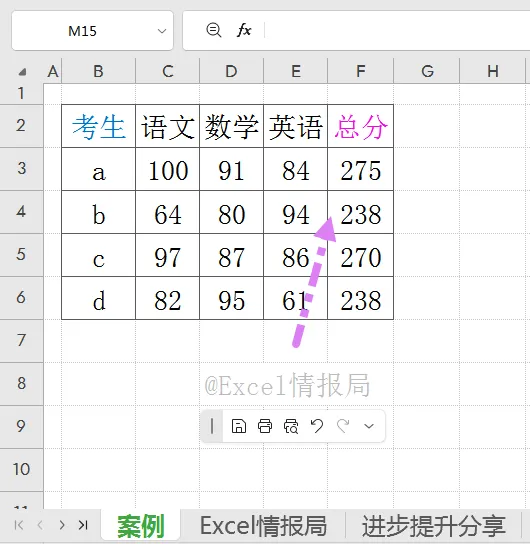530x544 pixels.
Task: Select the cell with value 91
Action: click(x=231, y=169)
